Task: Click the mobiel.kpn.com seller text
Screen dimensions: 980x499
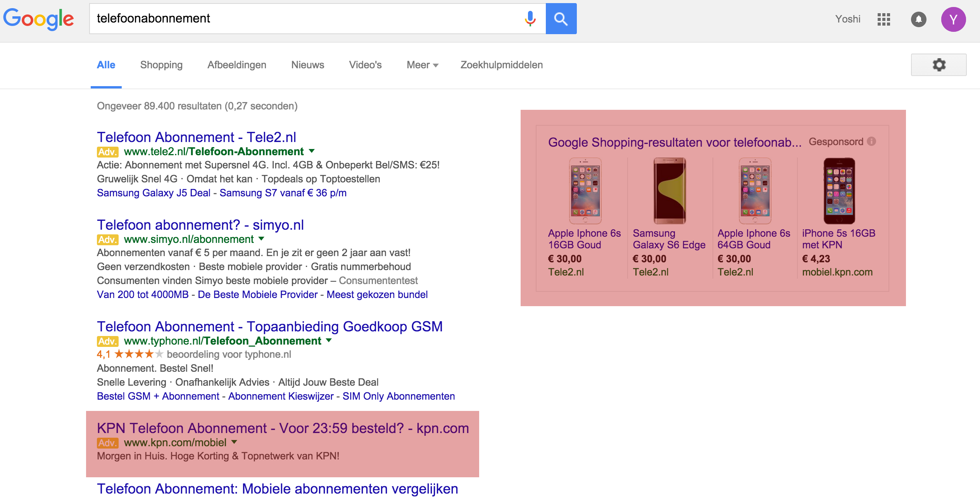Action: click(837, 272)
